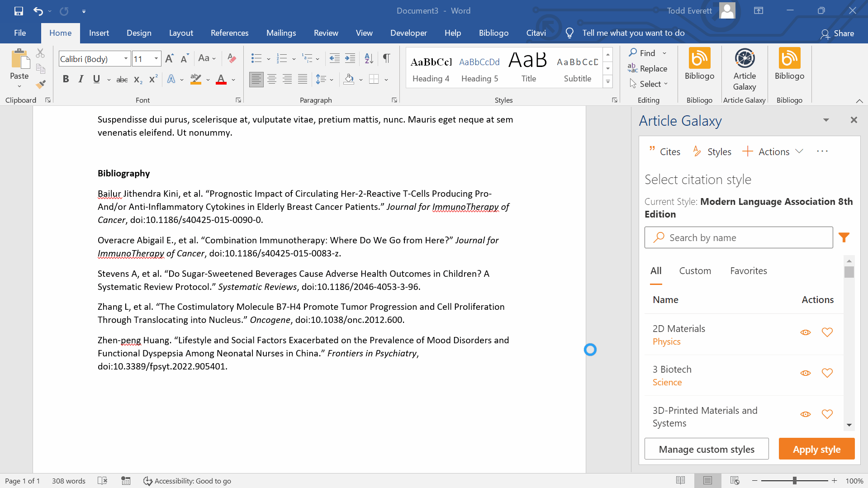Click the zoom slider handle
Image resolution: width=868 pixels, height=488 pixels.
click(x=795, y=481)
